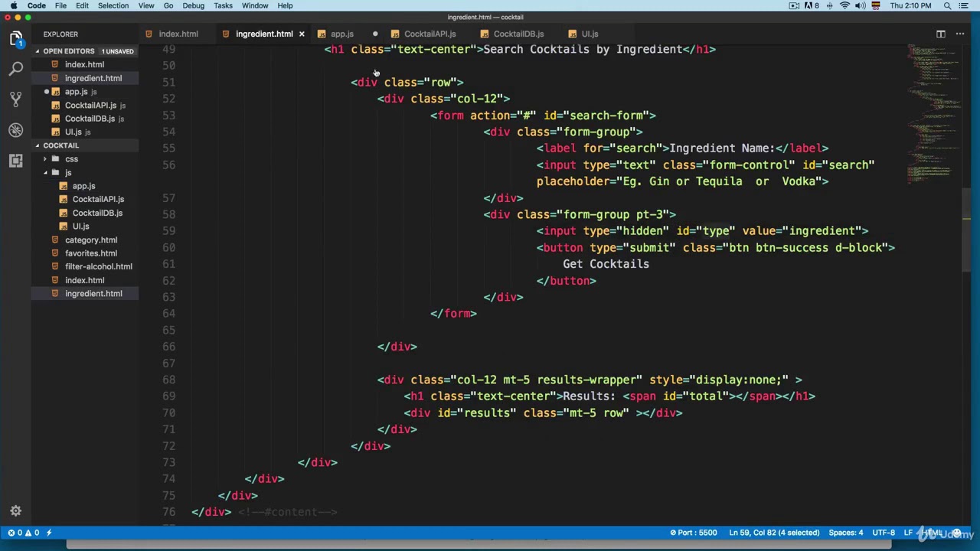
Task: Click the unsaved dot on app.js tab
Action: (375, 34)
